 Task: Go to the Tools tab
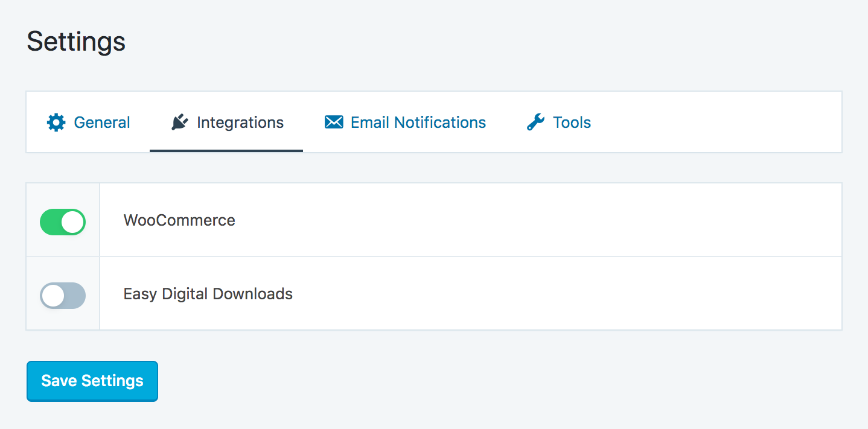pyautogui.click(x=559, y=122)
